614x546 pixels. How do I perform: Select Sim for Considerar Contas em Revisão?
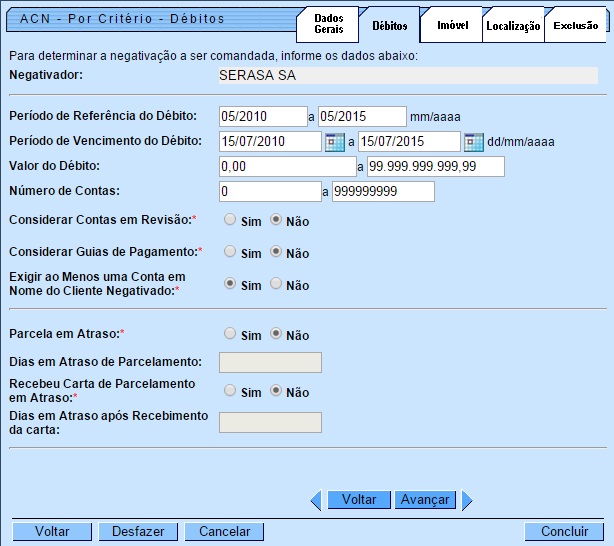point(231,219)
